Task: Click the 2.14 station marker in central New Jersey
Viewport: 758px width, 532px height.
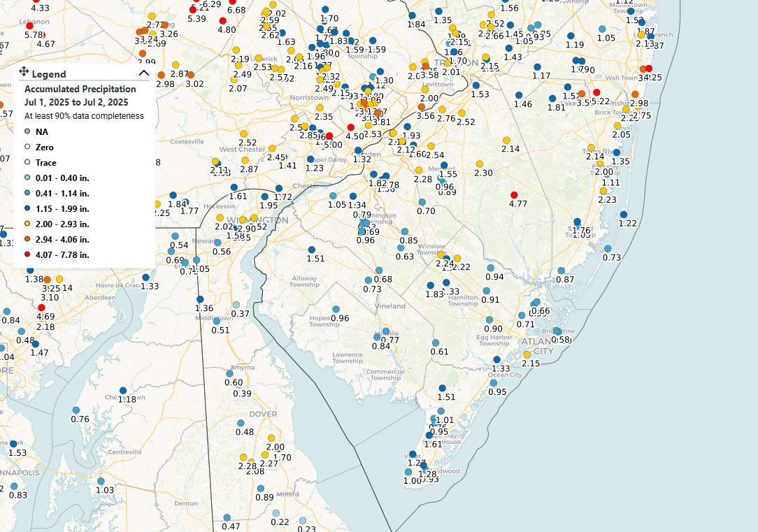Action: [506, 140]
